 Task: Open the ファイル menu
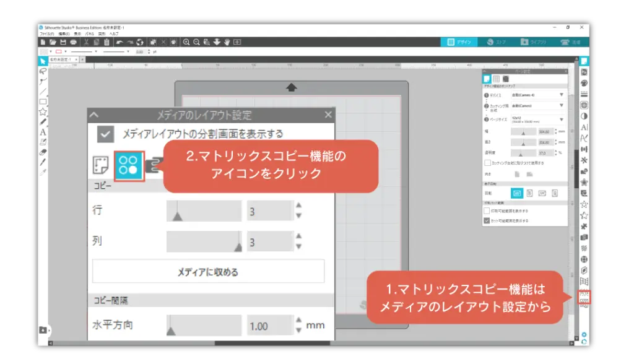[46, 33]
